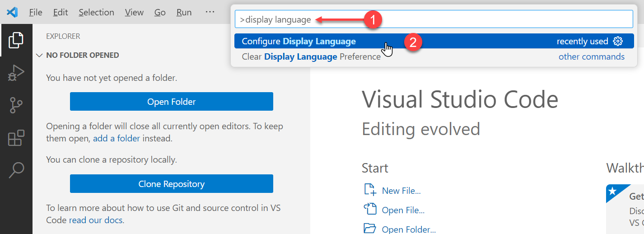The height and width of the screenshot is (234, 644).
Task: Click gear icon beside Configure Display Language
Action: click(618, 42)
